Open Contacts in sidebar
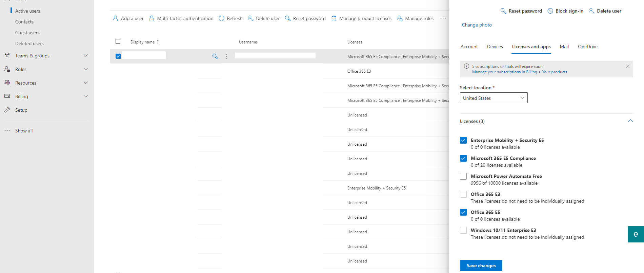644x273 pixels. point(24,22)
